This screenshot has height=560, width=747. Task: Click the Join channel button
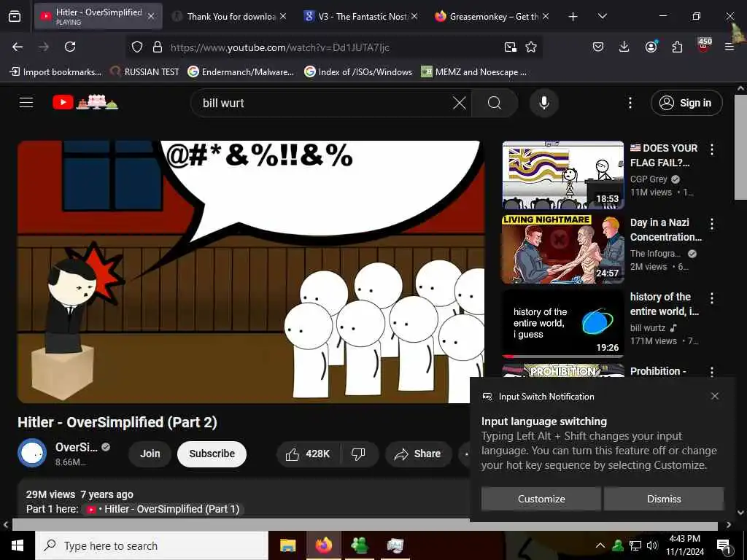tap(150, 454)
